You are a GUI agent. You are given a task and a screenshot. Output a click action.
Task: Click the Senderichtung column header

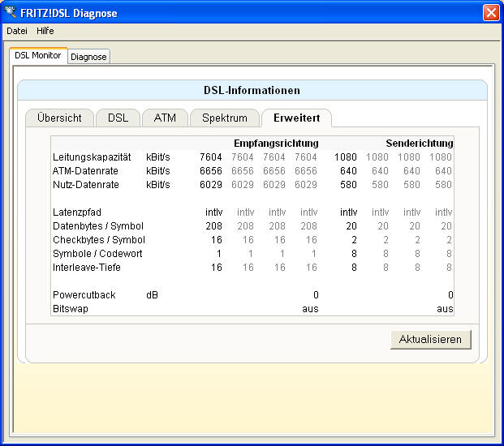[420, 144]
